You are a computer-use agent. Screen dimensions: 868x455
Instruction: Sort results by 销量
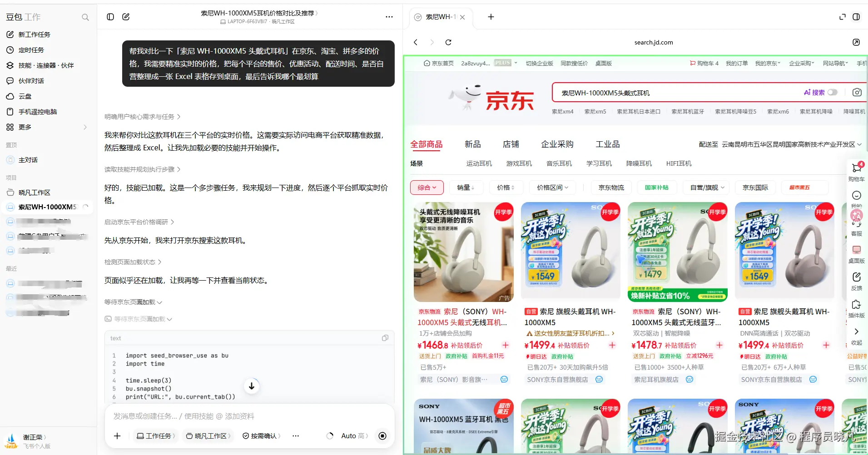click(x=466, y=188)
